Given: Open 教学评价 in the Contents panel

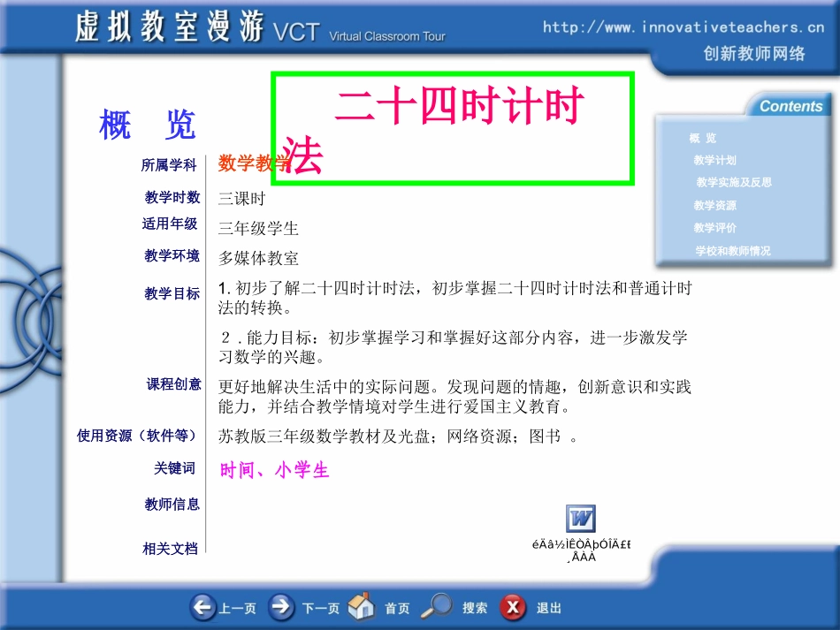Looking at the screenshot, I should (x=714, y=228).
